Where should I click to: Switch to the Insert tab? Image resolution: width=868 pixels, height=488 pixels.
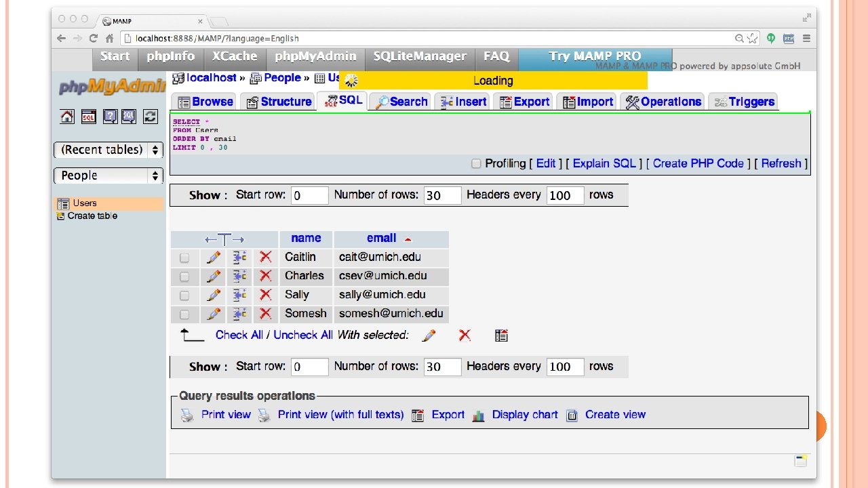point(464,102)
